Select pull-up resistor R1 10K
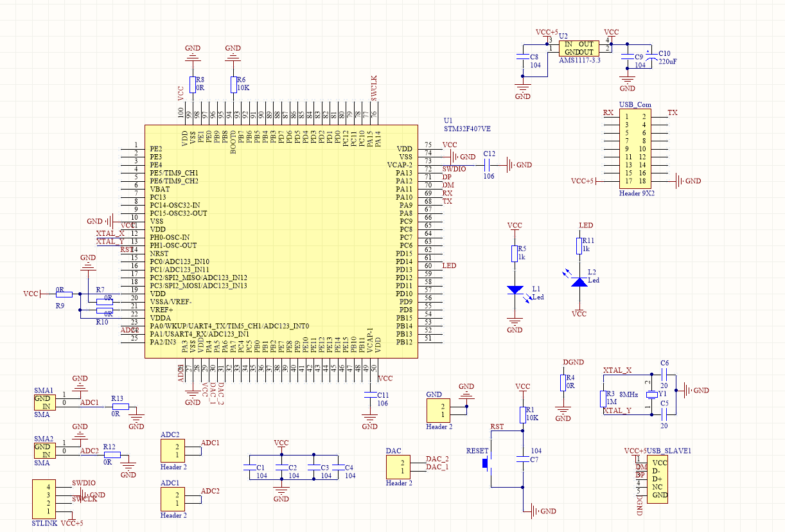This screenshot has width=785, height=532. [x=522, y=414]
